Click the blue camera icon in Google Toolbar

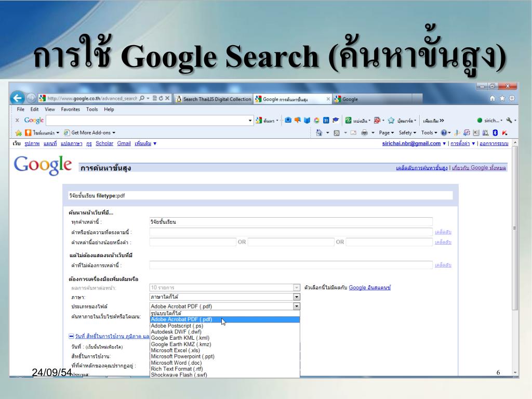point(288,120)
